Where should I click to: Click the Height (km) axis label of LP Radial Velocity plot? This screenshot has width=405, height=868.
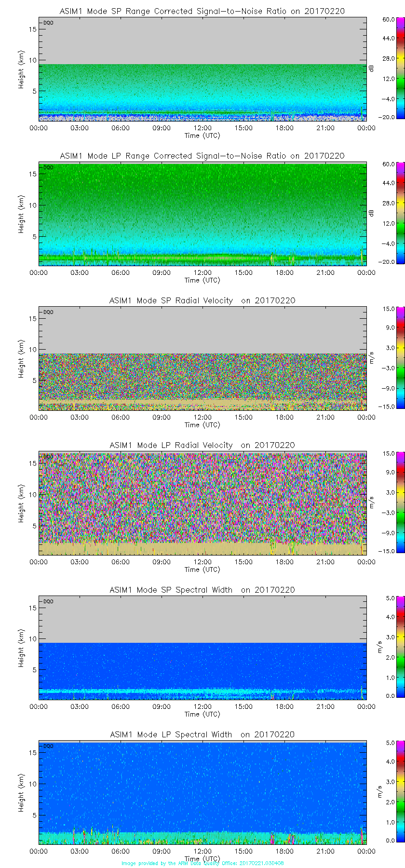[x=21, y=504]
